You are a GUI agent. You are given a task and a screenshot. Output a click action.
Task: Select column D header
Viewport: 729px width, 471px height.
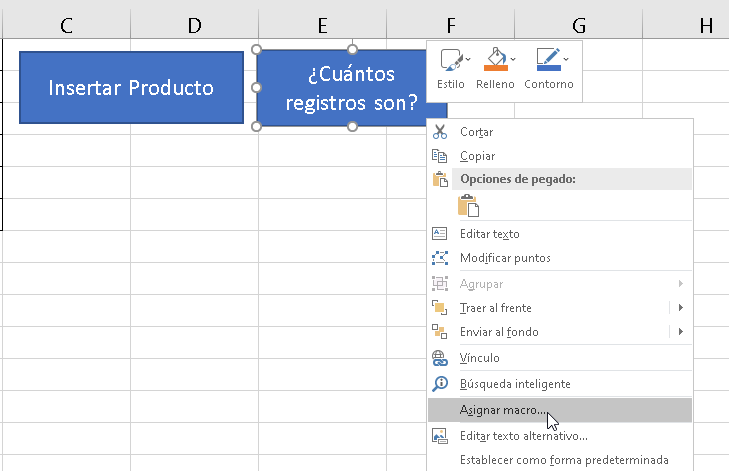(195, 25)
